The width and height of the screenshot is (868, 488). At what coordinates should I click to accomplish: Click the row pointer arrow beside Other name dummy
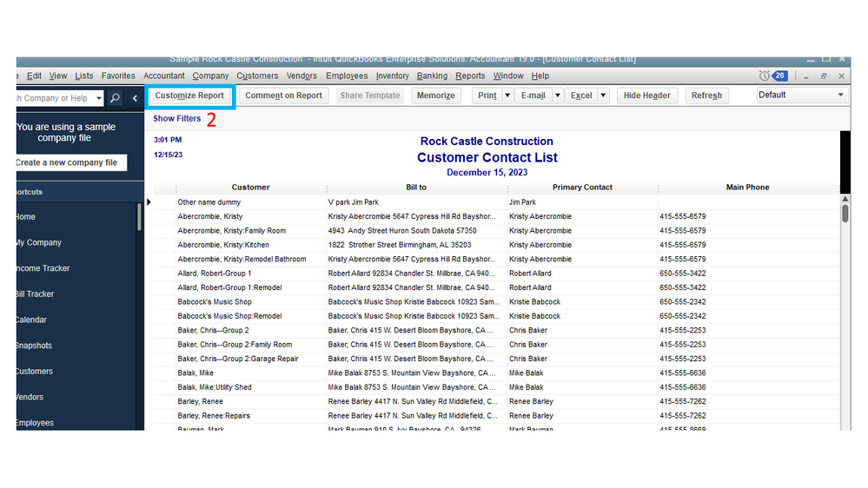(149, 202)
